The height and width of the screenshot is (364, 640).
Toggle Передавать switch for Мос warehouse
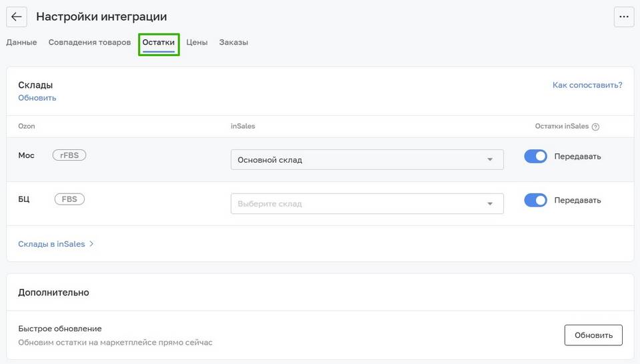pyautogui.click(x=535, y=156)
